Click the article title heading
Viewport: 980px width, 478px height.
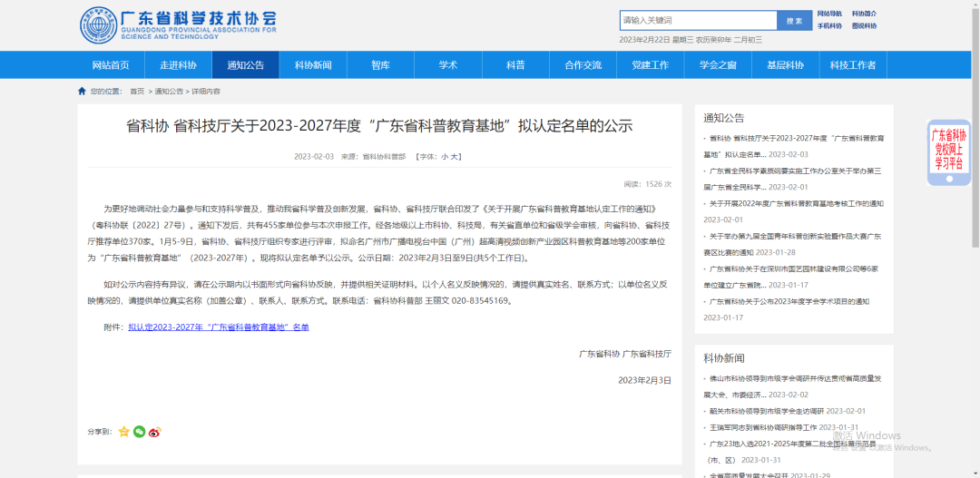[379, 126]
